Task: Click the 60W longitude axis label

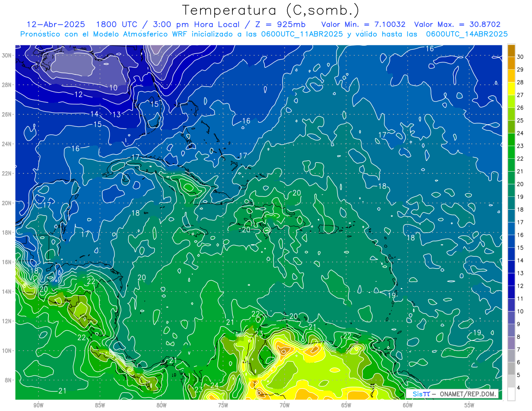Action: coord(408,405)
